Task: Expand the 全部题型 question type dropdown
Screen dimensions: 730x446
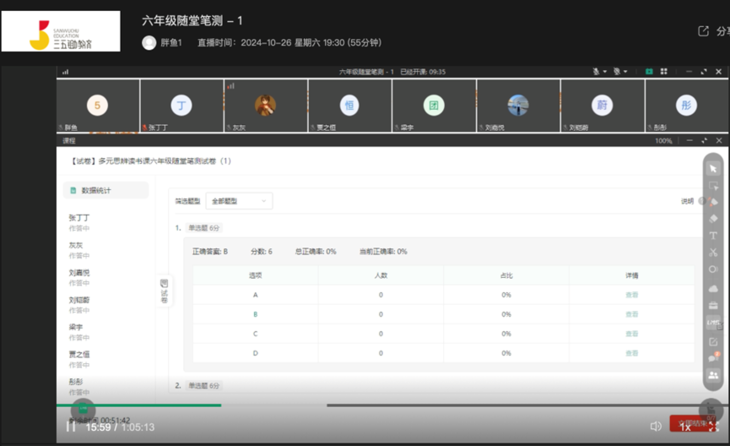Action: point(238,201)
